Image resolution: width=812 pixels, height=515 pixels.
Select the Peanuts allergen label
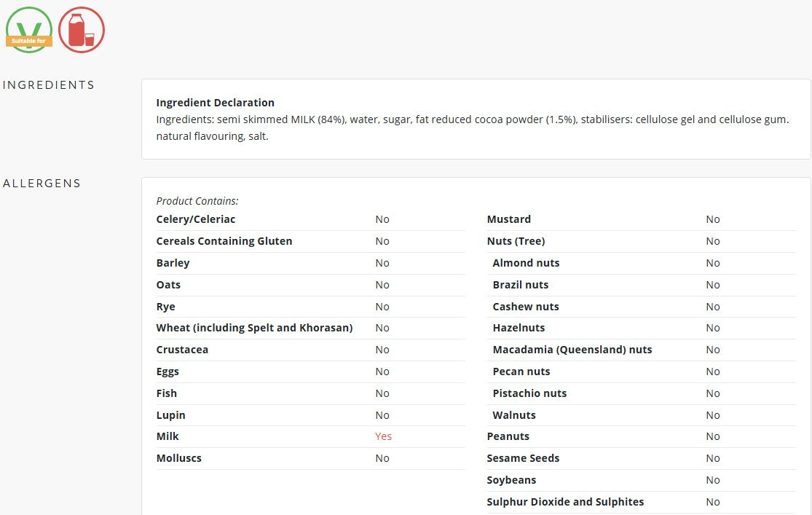click(x=508, y=436)
